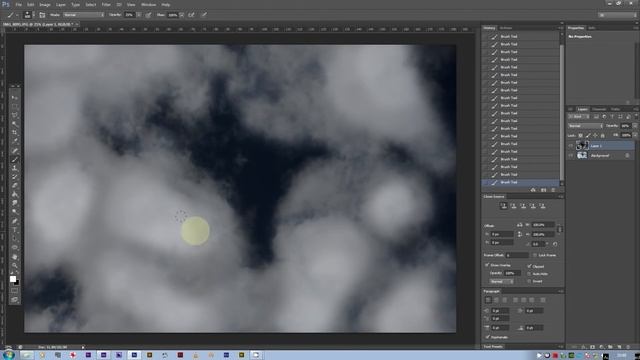
Task: Click Layer 1 thumbnail
Action: click(x=582, y=146)
